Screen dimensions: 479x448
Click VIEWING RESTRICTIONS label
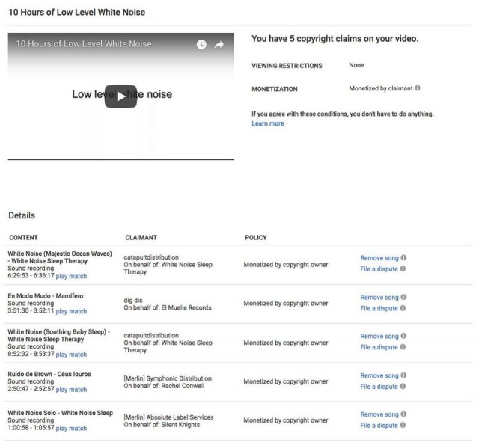[x=287, y=66]
